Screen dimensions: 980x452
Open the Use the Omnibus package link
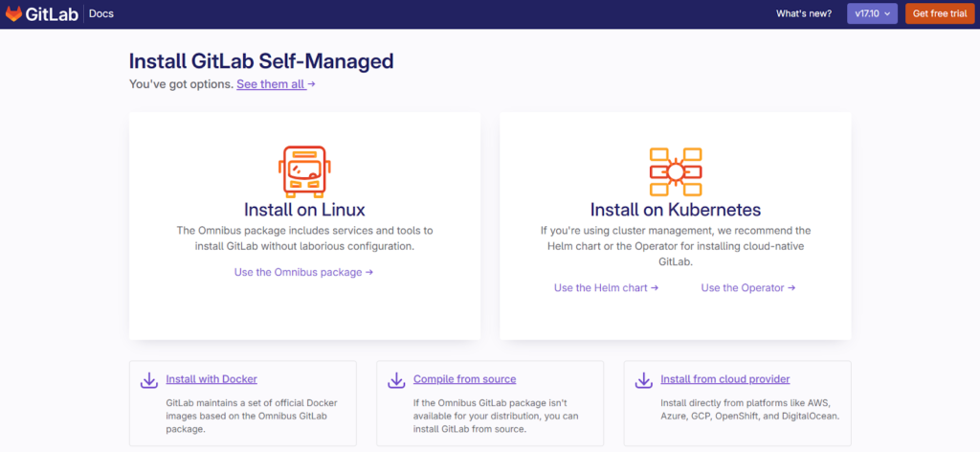303,272
